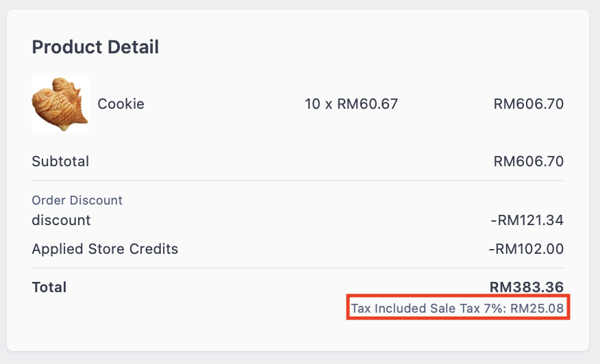The image size is (600, 364).
Task: Click the store credits amount -RM102.00
Action: point(526,249)
